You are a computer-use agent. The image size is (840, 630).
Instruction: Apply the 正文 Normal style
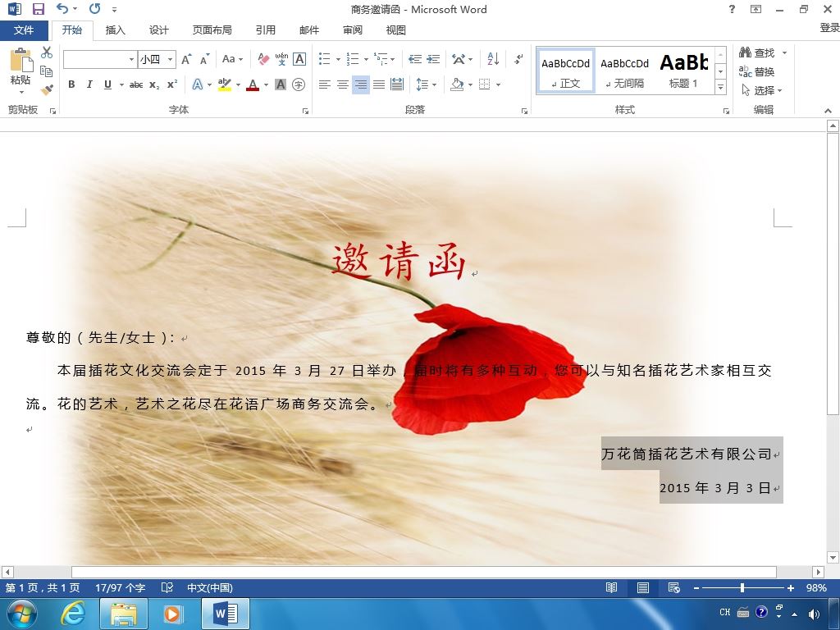tap(566, 71)
